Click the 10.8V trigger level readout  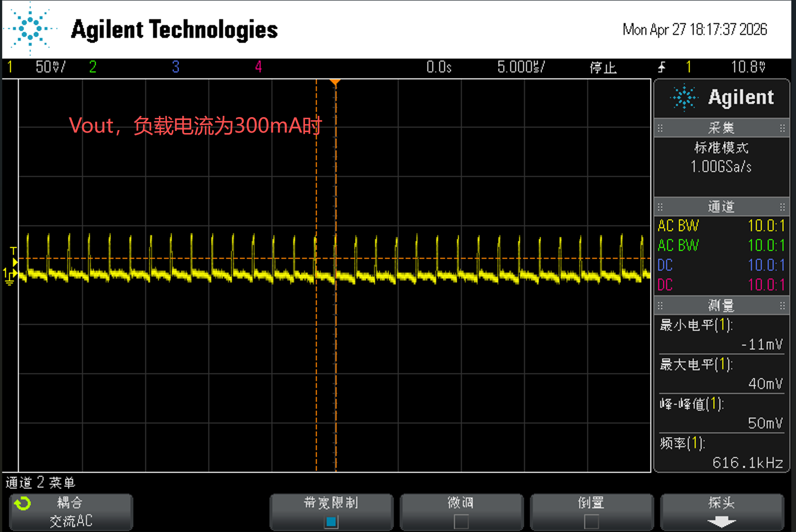pos(748,67)
